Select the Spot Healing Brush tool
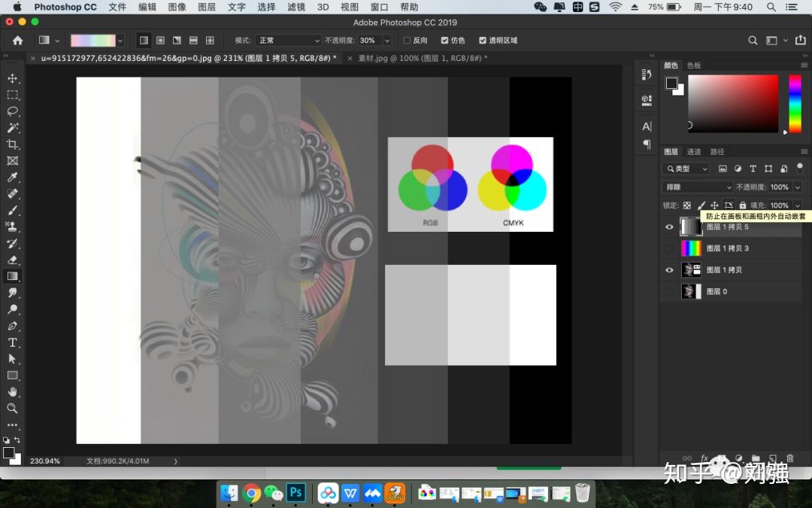812x508 pixels. click(x=13, y=194)
